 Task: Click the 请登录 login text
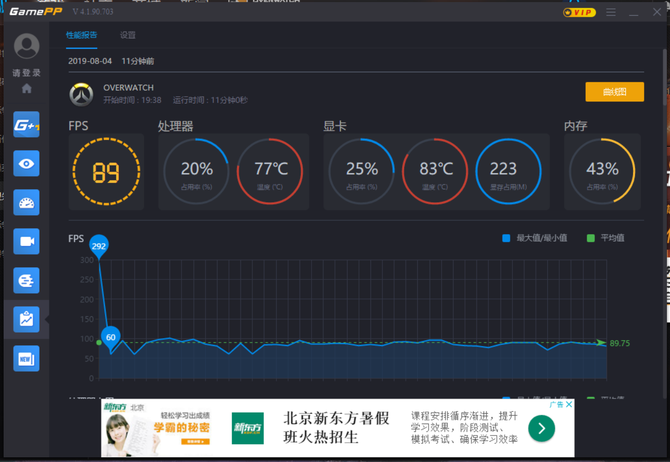26,73
